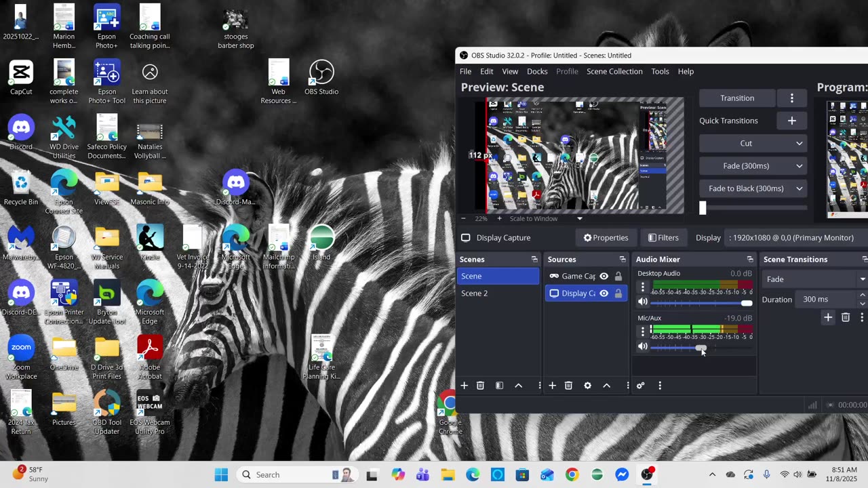Open Transition options three-dot menu
The image size is (868, 488).
point(791,98)
